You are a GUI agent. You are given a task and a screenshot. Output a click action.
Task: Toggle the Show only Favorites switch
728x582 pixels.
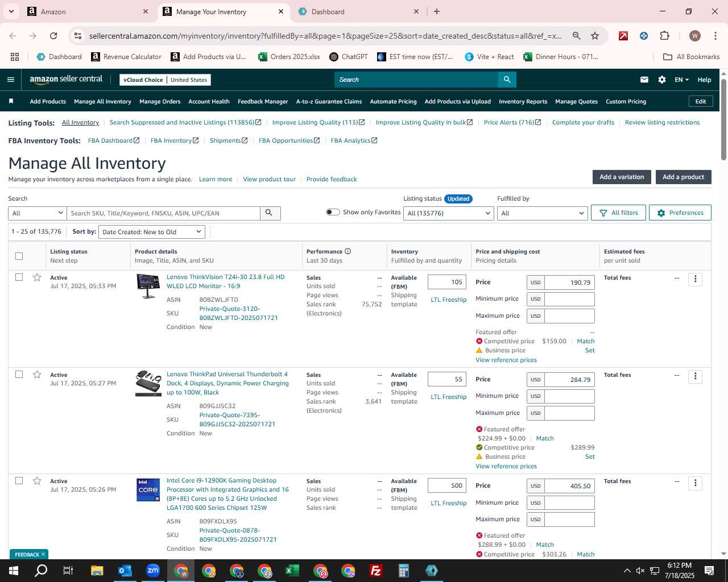click(x=333, y=212)
